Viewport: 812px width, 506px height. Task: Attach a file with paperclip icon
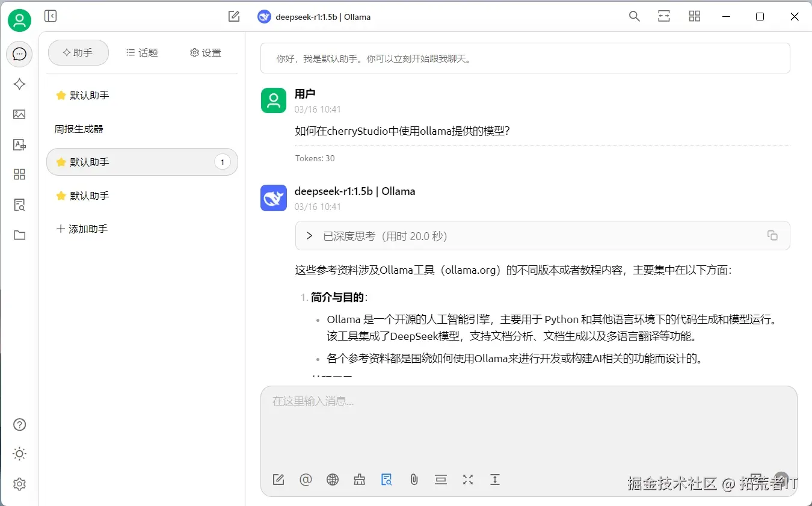414,480
